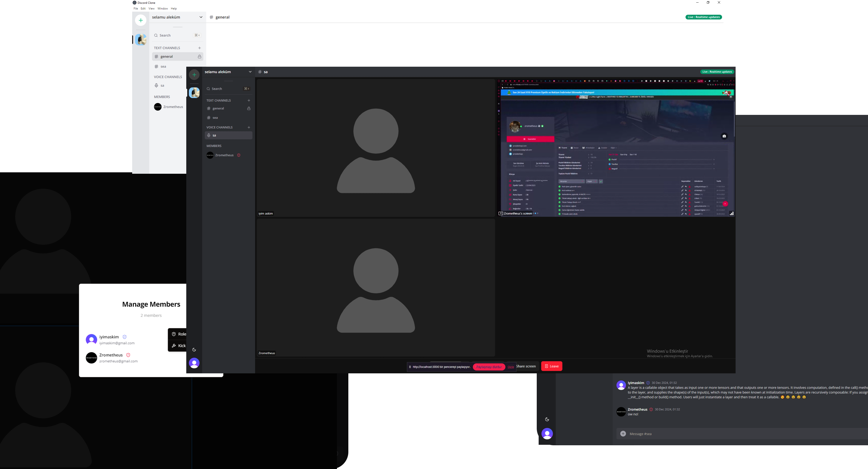
Task: Select general channel in the dark window
Action: 229,108
